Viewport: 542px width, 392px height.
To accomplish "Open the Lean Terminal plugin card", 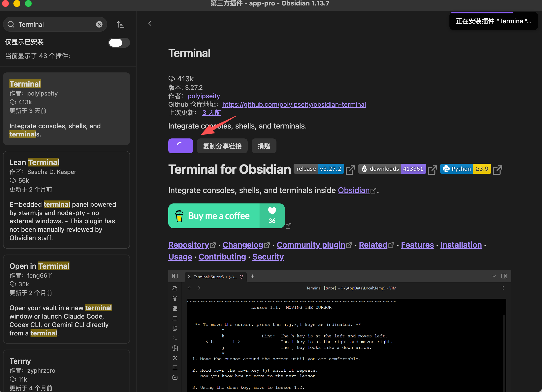I will pyautogui.click(x=67, y=200).
